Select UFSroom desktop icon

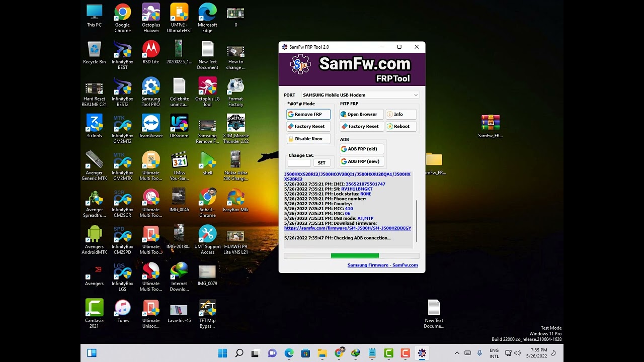click(x=179, y=127)
